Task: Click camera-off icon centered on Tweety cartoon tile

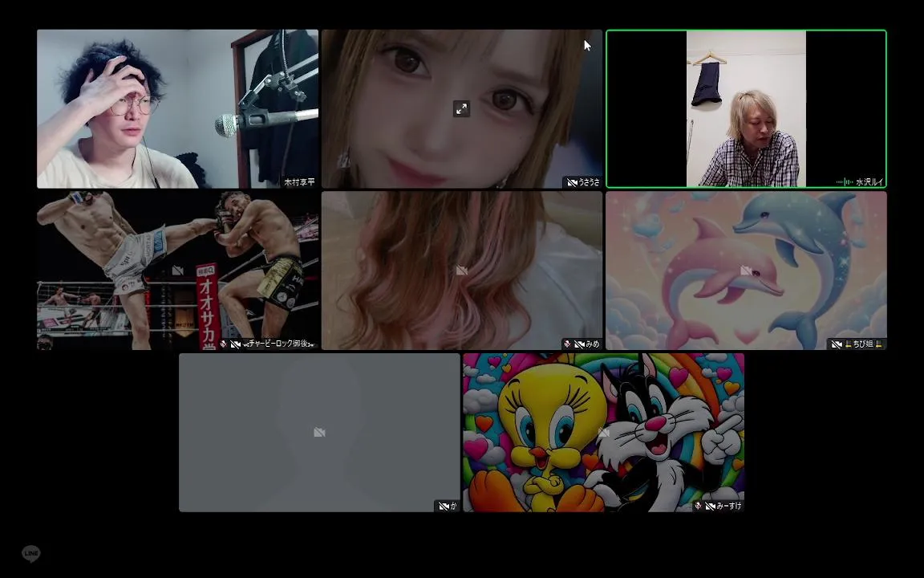Action: coord(603,433)
